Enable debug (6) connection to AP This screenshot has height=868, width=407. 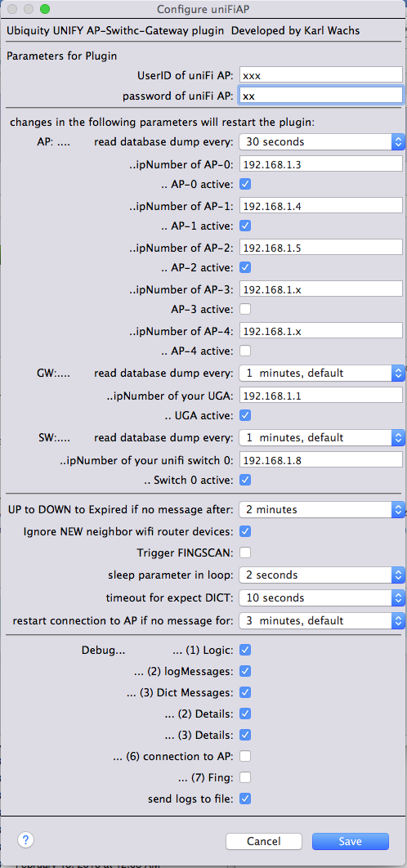[x=245, y=756]
